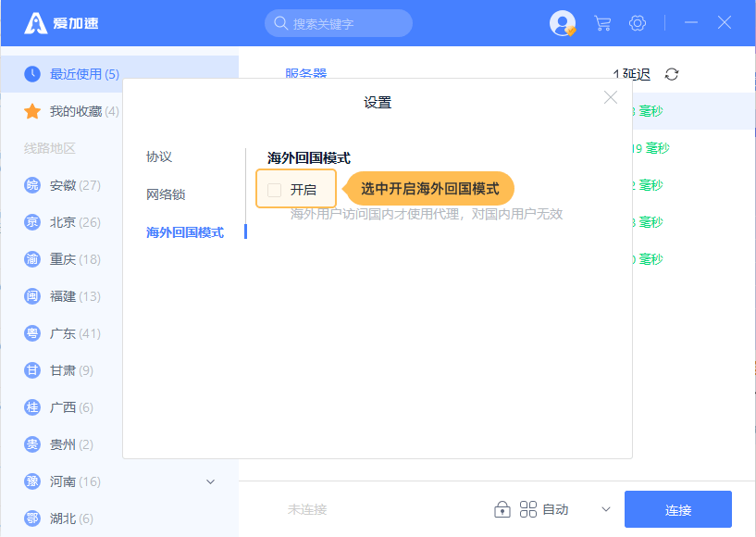
Task: Enable the 开启 checkbox
Action: click(275, 190)
